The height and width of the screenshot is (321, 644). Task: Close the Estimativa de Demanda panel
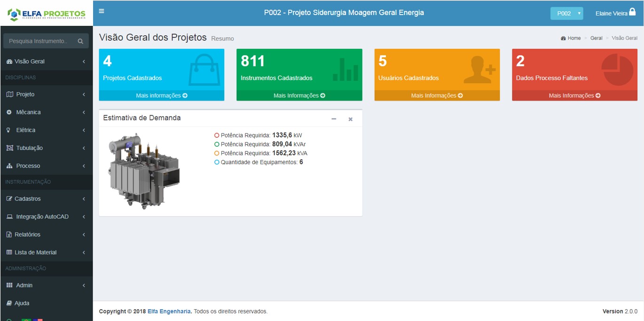(350, 119)
